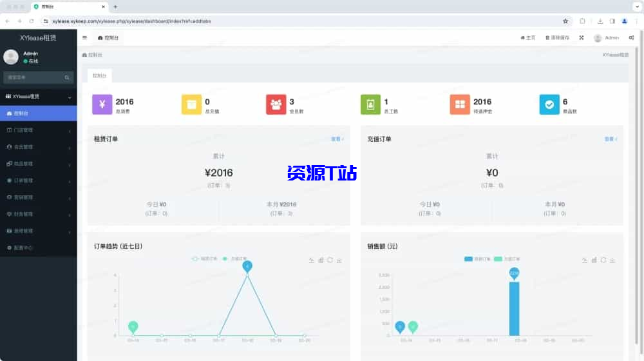Image resolution: width=644 pixels, height=361 pixels.
Task: Collapse the XYlease租赁 sidebar group
Action: 39,97
